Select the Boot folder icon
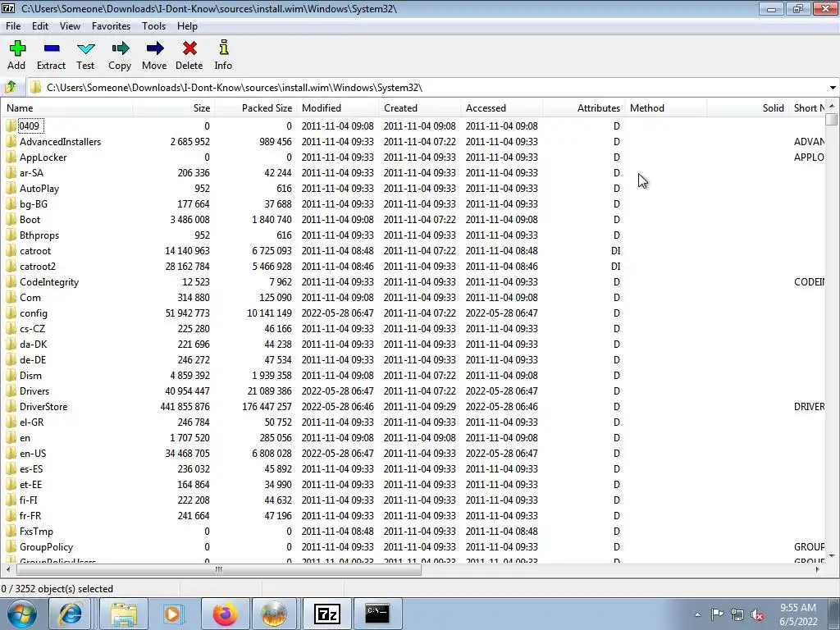Image resolution: width=840 pixels, height=630 pixels. [11, 219]
